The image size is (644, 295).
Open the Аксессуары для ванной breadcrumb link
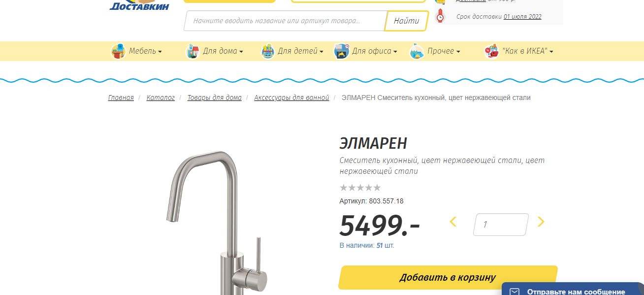[291, 98]
